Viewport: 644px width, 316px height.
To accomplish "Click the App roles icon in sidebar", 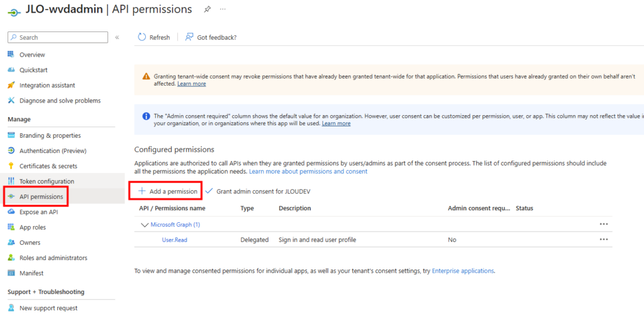I will click(11, 227).
